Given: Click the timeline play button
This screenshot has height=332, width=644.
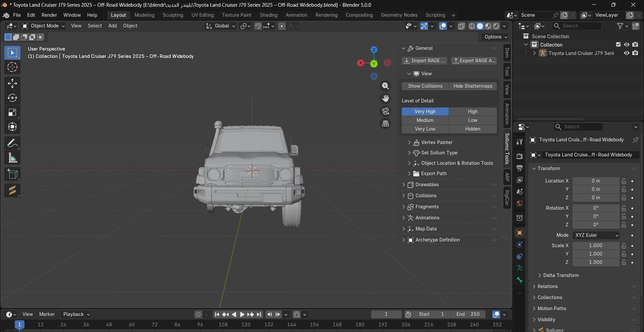Looking at the screenshot, I should 242,314.
